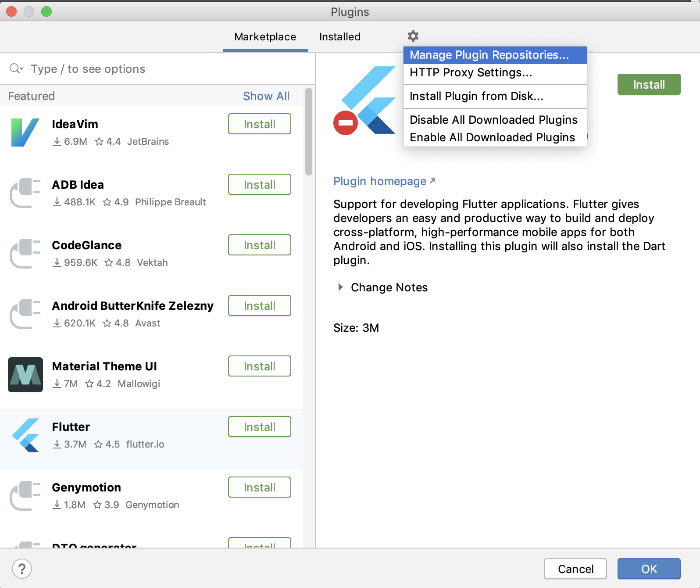Click the Flutter name in plugin list
Image resolution: width=700 pixels, height=588 pixels.
[x=71, y=427]
